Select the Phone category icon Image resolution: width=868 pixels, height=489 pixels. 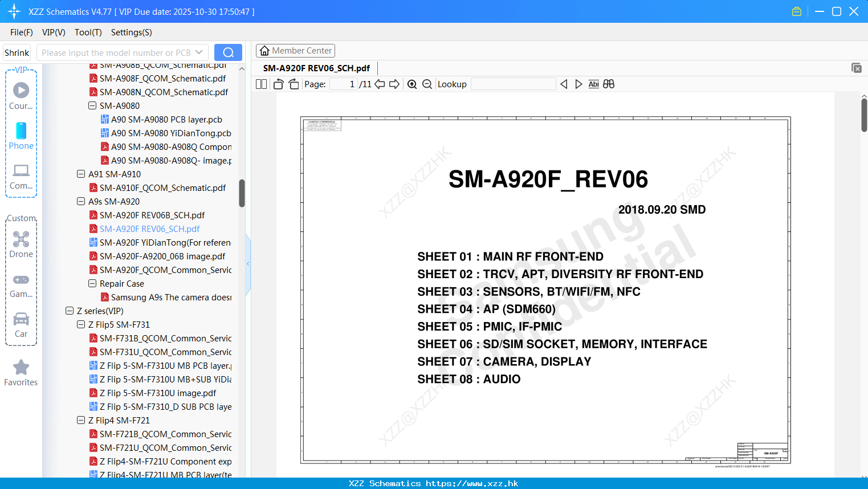[21, 136]
